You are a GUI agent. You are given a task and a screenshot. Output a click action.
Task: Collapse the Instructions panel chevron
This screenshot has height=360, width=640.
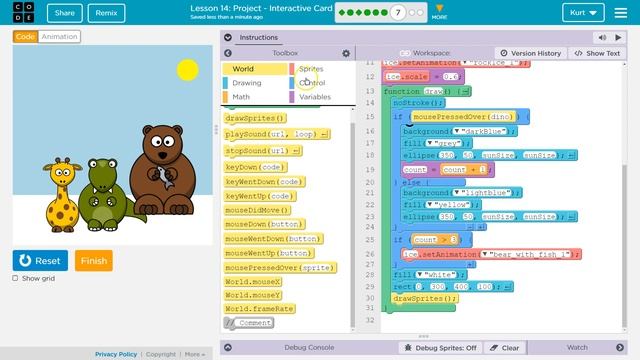(228, 37)
